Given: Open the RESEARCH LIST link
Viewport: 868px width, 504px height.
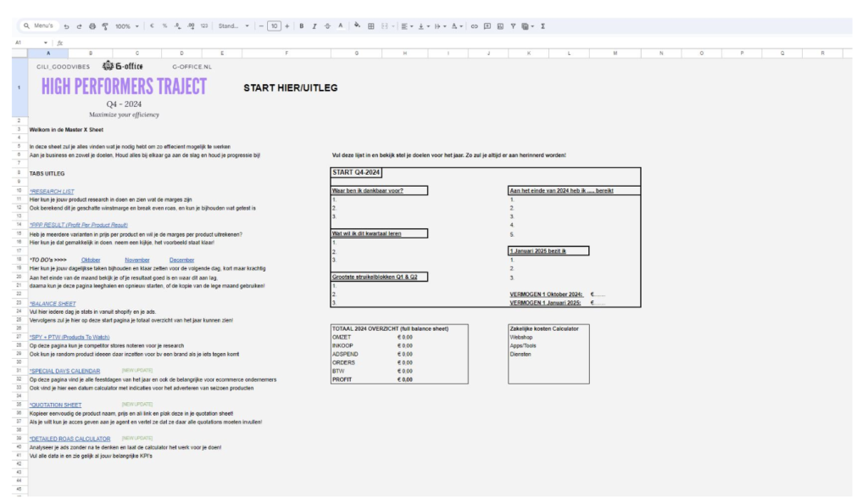Looking at the screenshot, I should click(x=52, y=192).
